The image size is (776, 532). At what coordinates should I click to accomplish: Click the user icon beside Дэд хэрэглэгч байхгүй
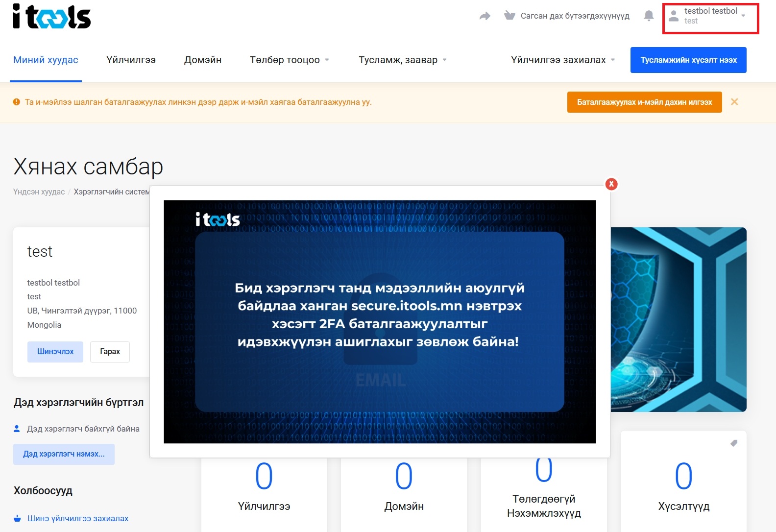[17, 429]
